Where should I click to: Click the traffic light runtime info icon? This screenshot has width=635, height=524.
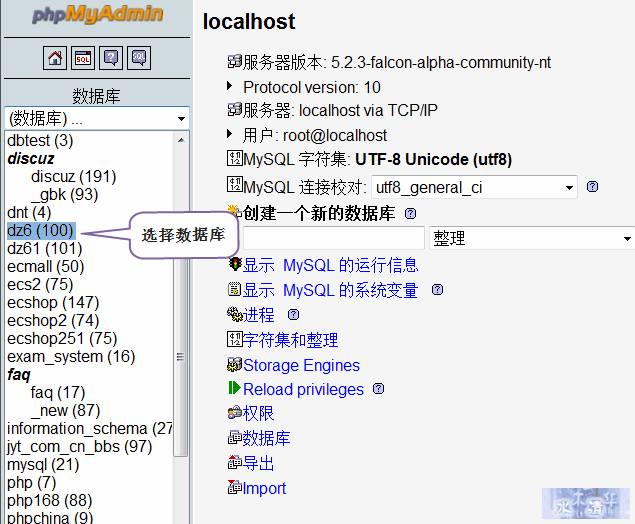pos(234,264)
